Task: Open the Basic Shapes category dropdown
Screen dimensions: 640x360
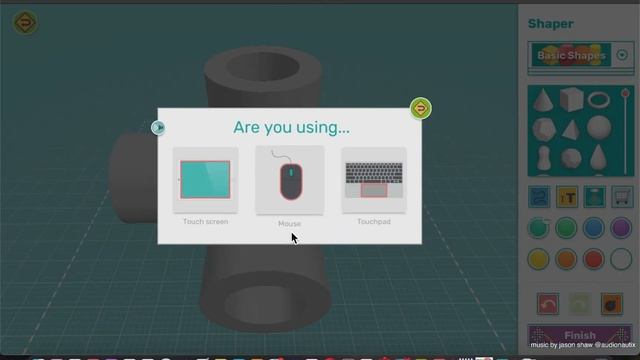Action: click(x=622, y=55)
